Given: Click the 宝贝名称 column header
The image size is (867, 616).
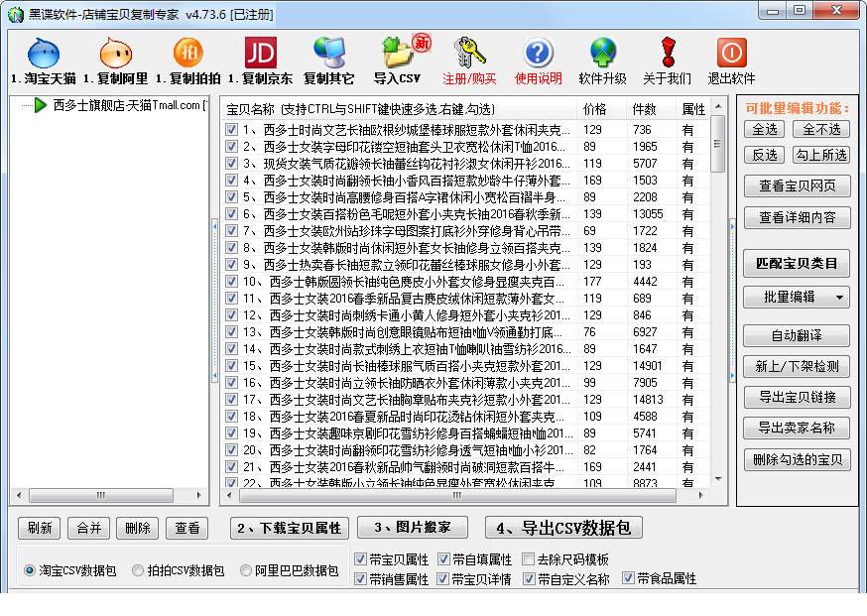Looking at the screenshot, I should (x=398, y=109).
